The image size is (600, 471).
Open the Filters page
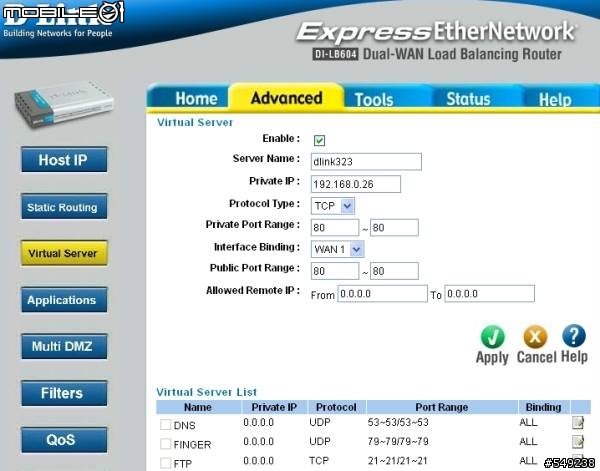click(x=64, y=393)
